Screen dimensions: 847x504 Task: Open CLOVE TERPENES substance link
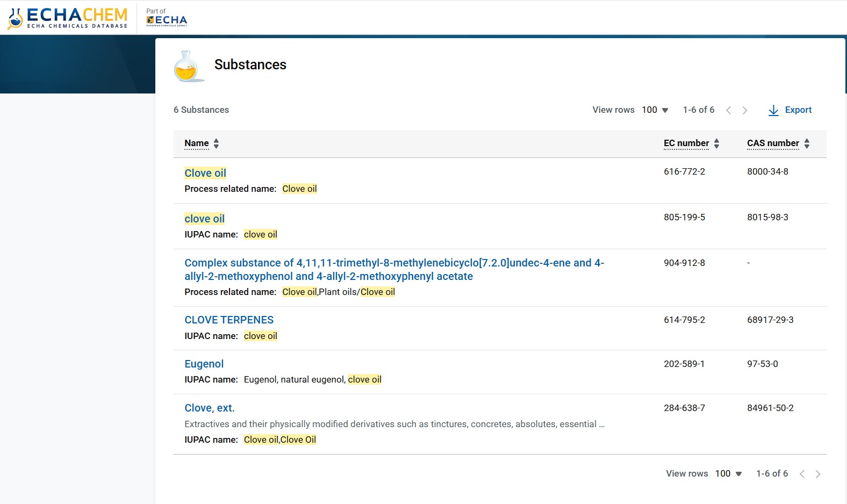[x=229, y=320]
